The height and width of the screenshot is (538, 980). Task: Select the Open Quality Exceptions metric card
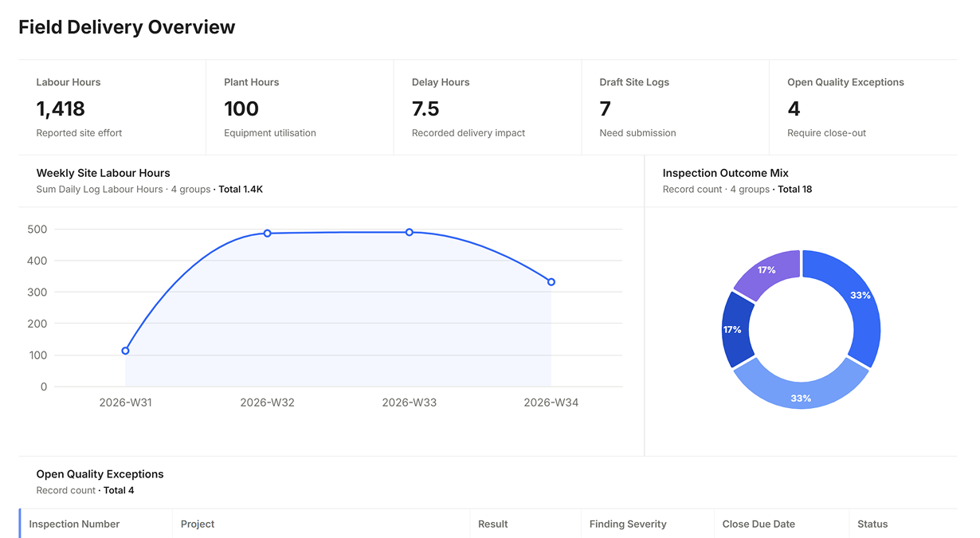(864, 107)
